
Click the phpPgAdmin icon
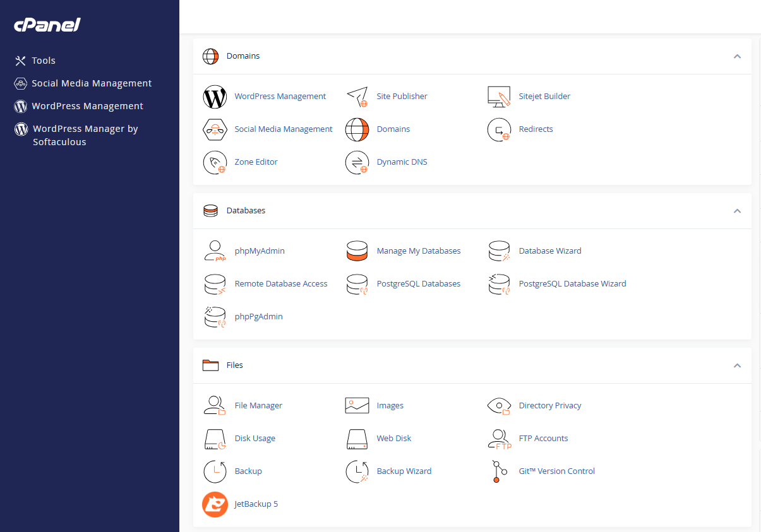coord(215,317)
